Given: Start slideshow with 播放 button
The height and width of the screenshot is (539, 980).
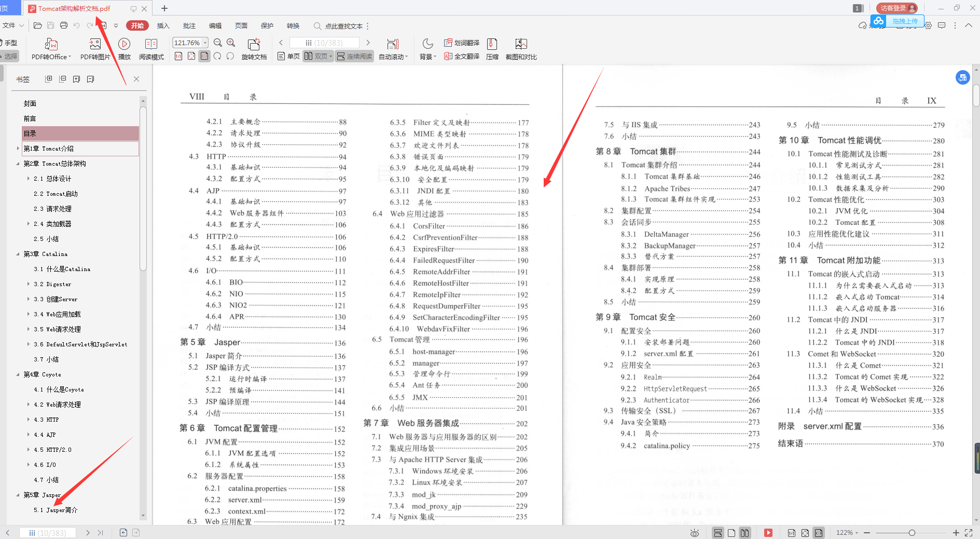Looking at the screenshot, I should coord(124,49).
